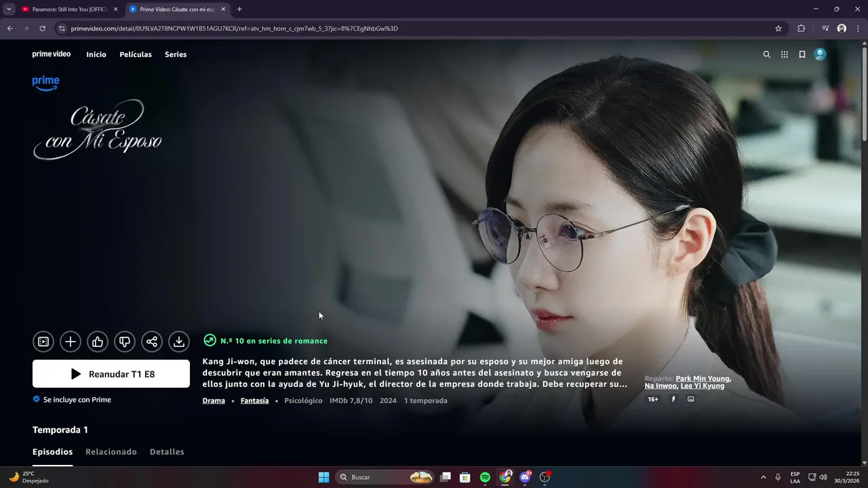This screenshot has height=488, width=868.
Task: Click the microphone tray icon
Action: point(778,477)
